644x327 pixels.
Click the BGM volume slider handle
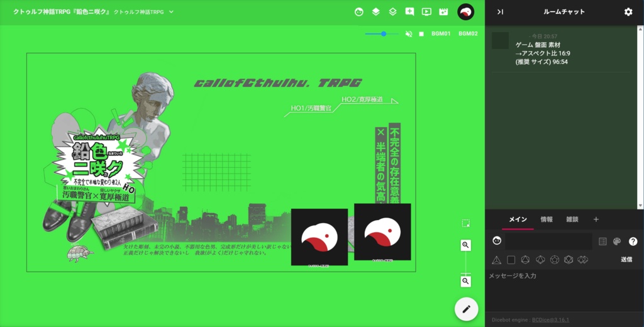tap(384, 34)
